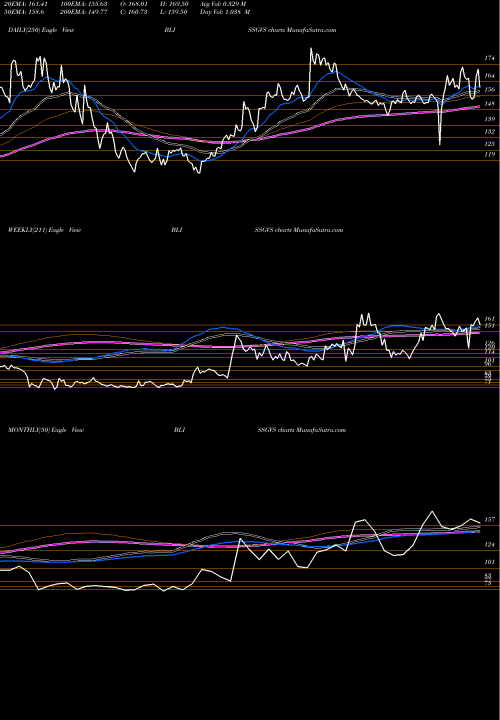Click the 'MONTHLY(50) Eagle View' chart title

(46, 430)
